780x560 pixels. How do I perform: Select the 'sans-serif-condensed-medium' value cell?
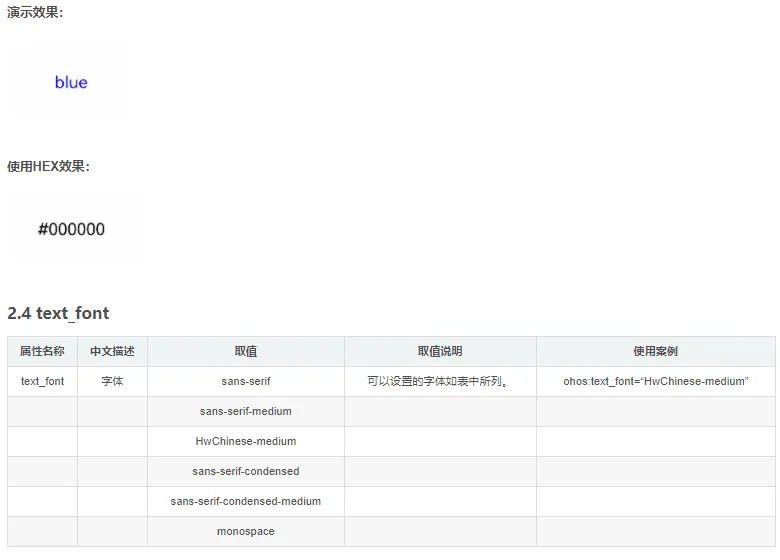246,501
